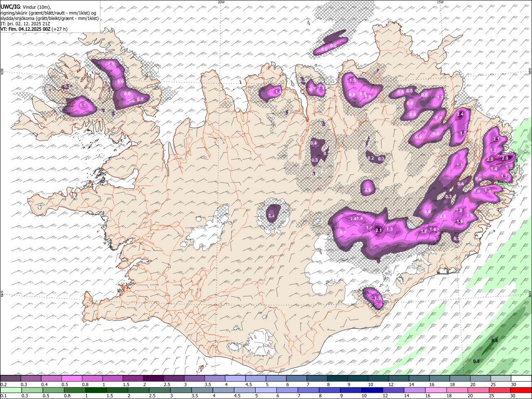532x399 pixels.
Task: Click the bright pink 0.5–0.8 swatch in the top scale
Action: tap(71, 378)
